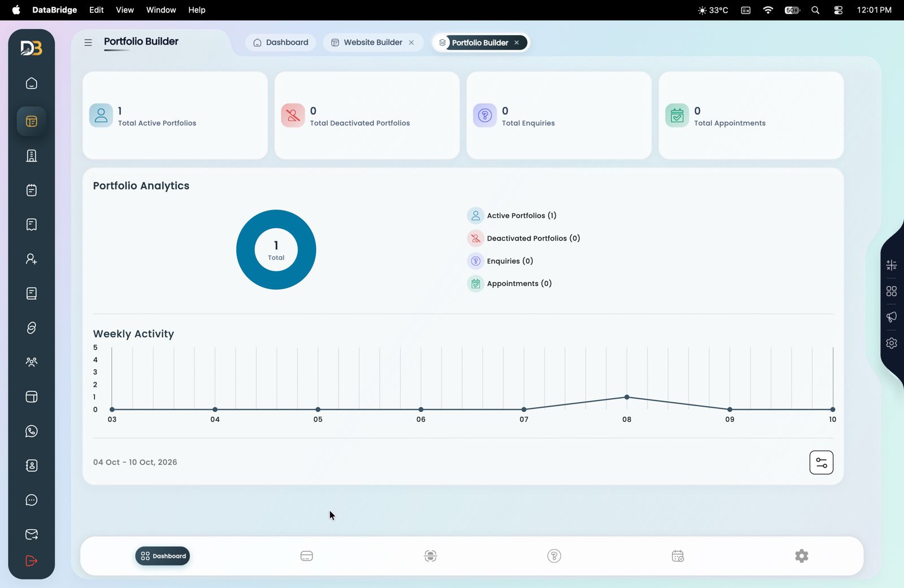Open macOS Spotlight search icon
904x588 pixels.
coord(815,10)
